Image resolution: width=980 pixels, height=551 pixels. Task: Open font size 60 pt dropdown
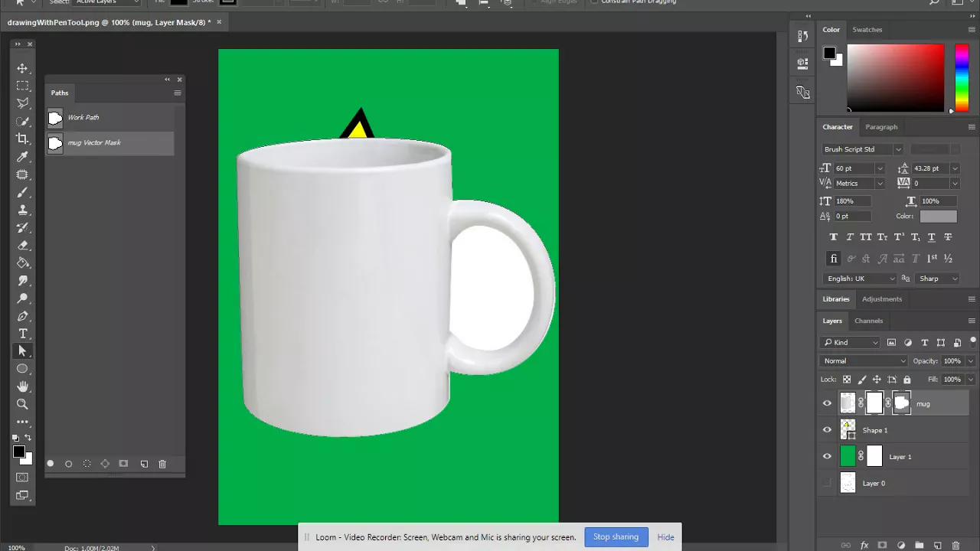click(879, 168)
